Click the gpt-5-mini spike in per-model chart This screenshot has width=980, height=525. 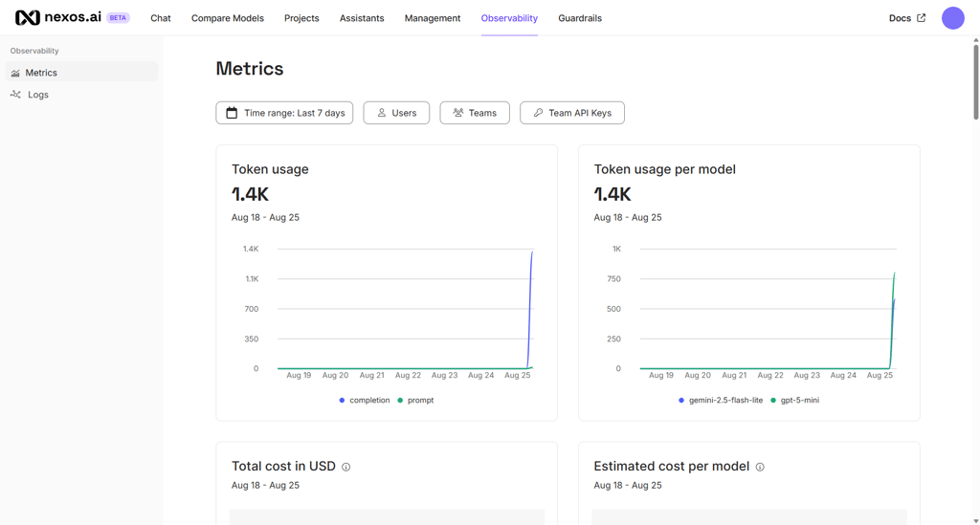point(893,318)
